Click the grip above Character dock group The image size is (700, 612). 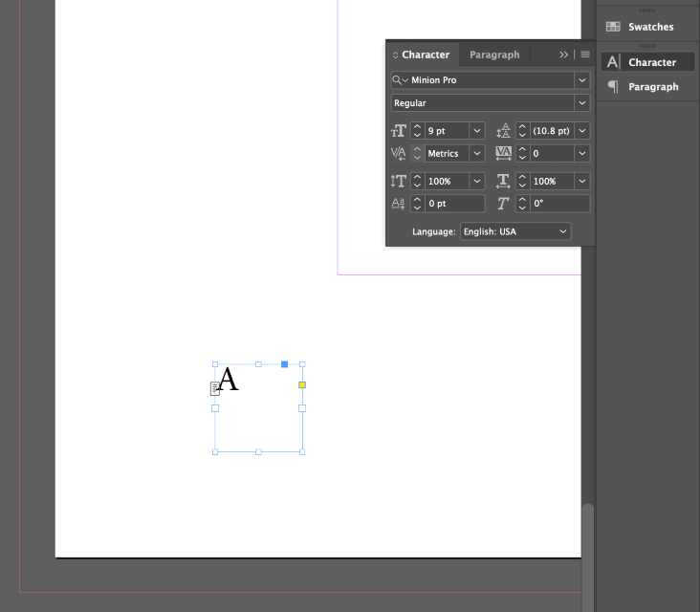point(646,46)
